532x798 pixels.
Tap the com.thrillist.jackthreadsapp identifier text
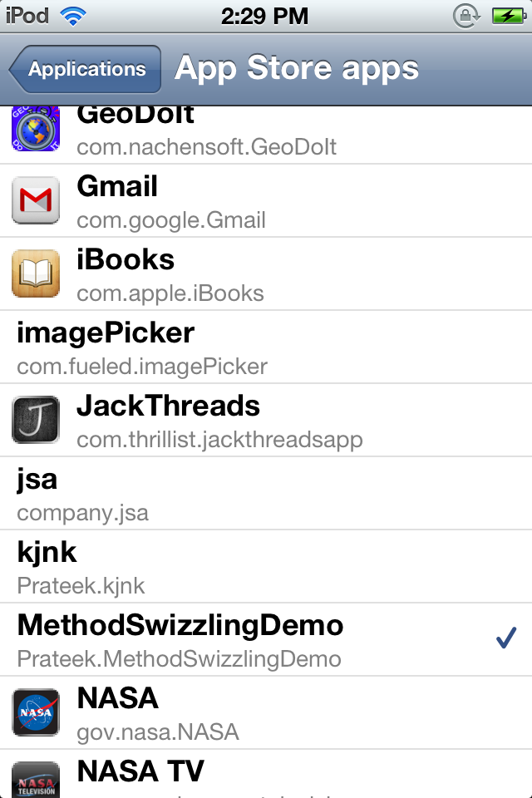(x=220, y=441)
